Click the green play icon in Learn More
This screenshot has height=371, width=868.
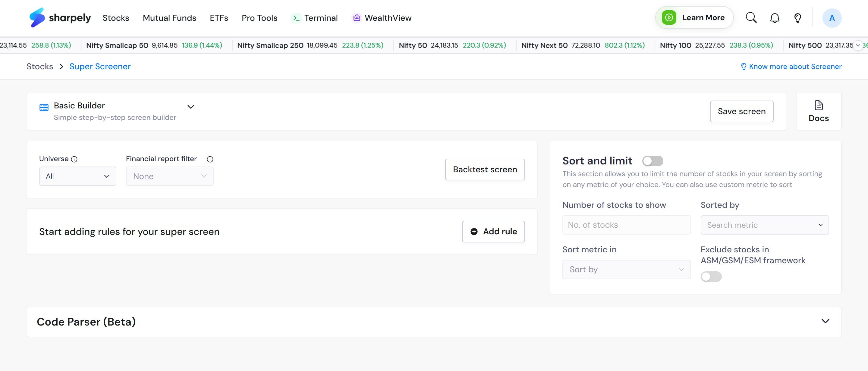669,17
